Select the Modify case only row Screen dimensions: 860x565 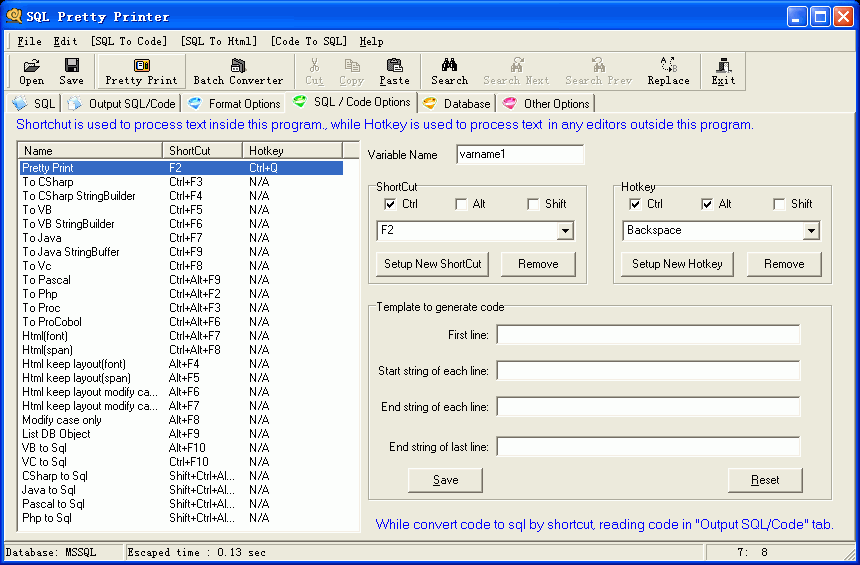coord(181,420)
